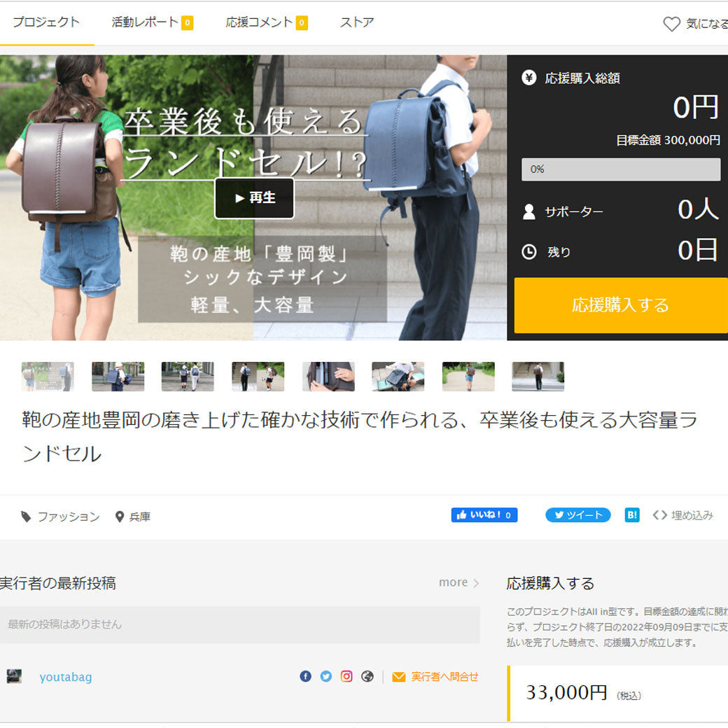Open youtabag's Twitter profile icon
The width and height of the screenshot is (728, 728).
[x=326, y=676]
